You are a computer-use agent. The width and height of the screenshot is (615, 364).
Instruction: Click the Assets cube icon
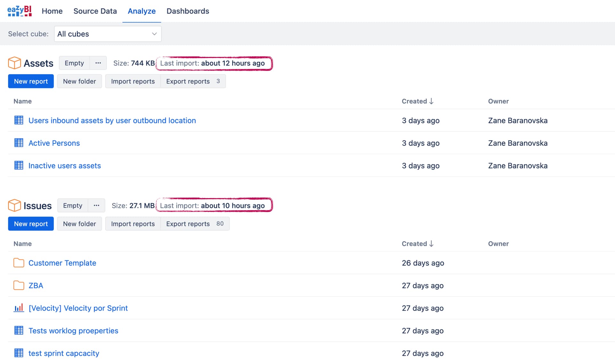14,63
